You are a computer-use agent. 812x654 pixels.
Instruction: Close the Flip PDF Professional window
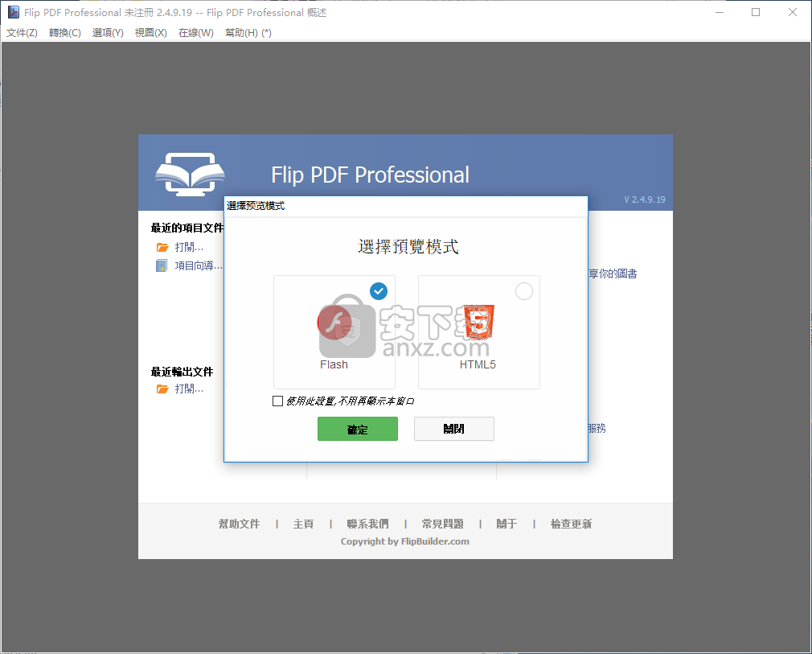(793, 12)
